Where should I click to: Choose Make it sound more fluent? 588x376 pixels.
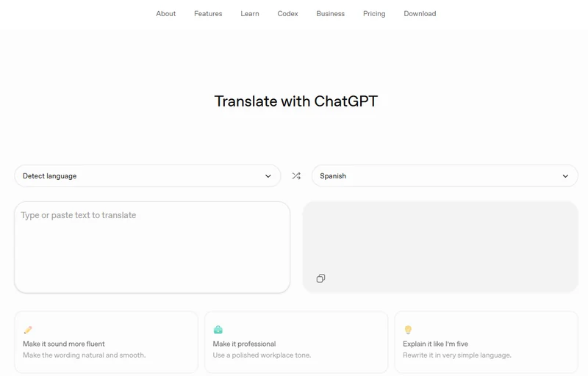tap(106, 342)
